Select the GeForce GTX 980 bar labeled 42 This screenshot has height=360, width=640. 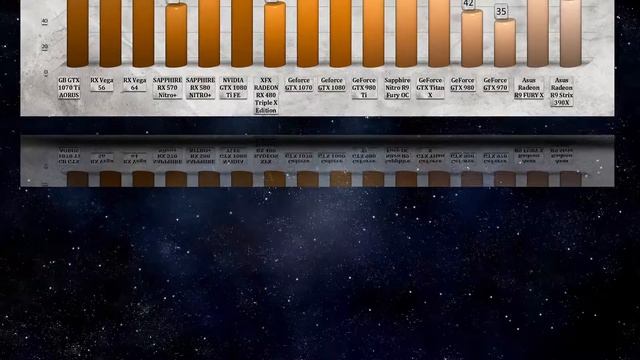coord(472,38)
